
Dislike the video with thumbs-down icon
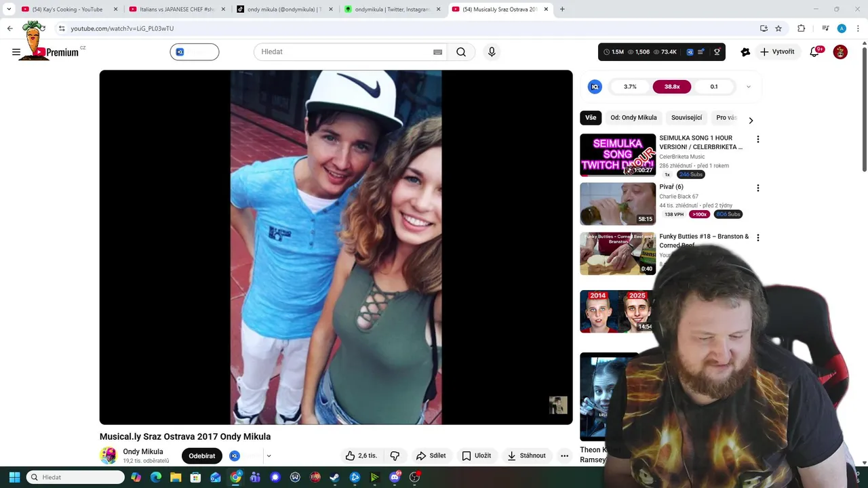point(395,455)
